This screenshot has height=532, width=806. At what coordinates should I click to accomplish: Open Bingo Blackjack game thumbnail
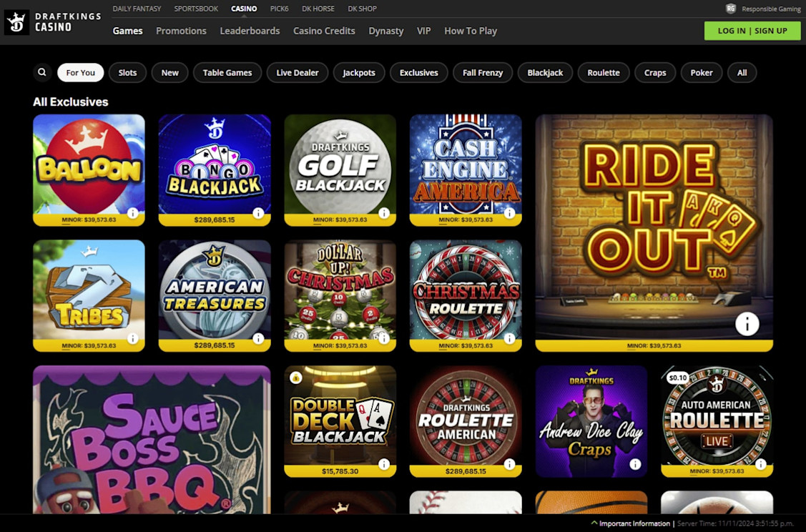[215, 169]
